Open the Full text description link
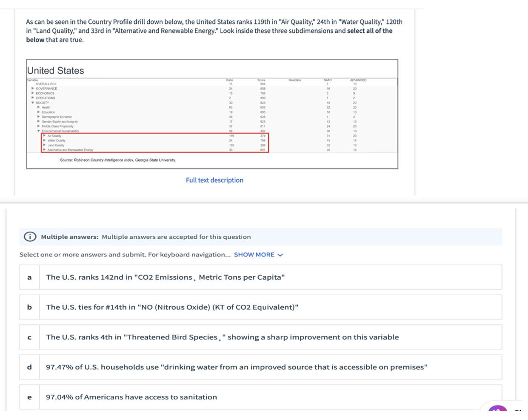The height and width of the screenshot is (420, 528). point(214,180)
